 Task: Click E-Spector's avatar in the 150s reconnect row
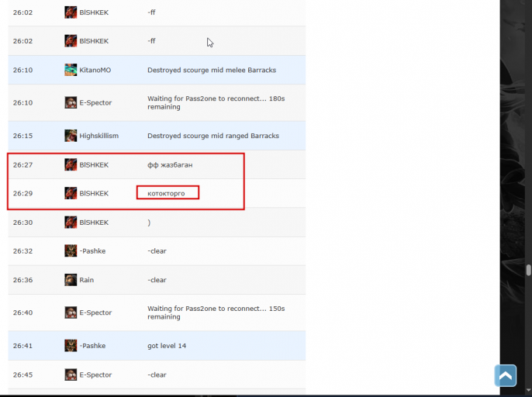71,312
